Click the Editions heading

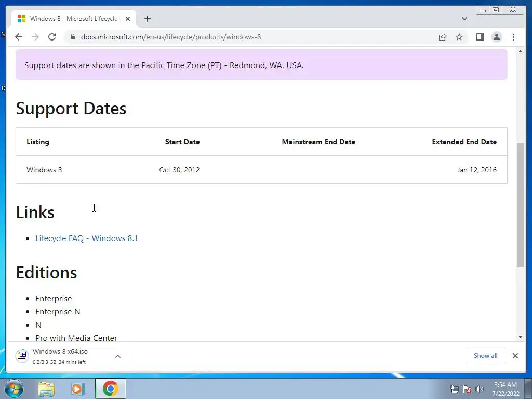[46, 272]
